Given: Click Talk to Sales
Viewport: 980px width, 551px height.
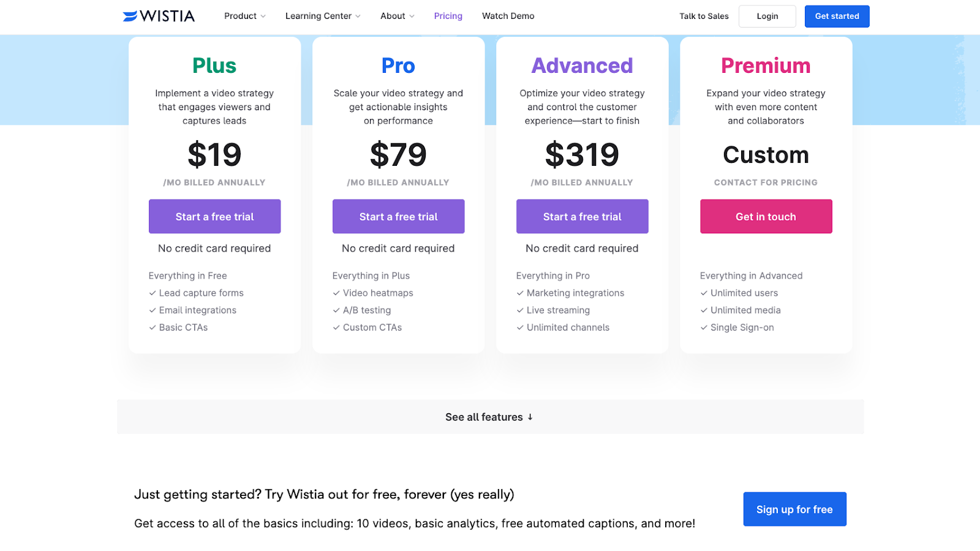Looking at the screenshot, I should 704,16.
